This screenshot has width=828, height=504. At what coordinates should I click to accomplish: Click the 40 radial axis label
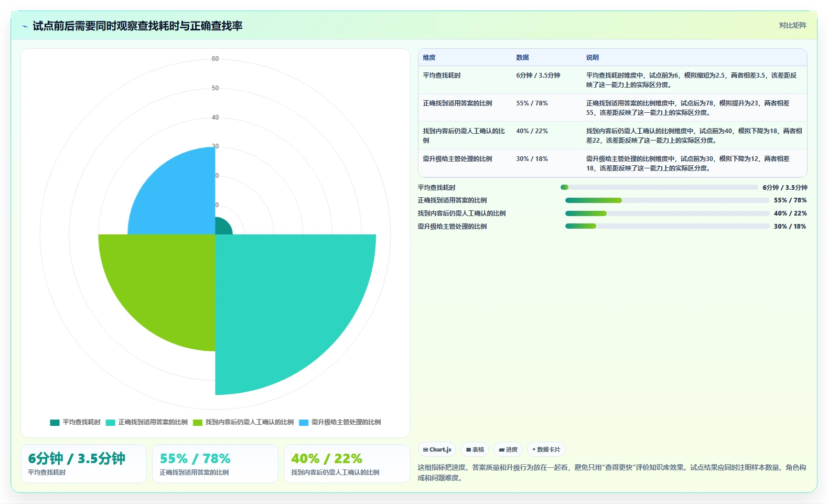pyautogui.click(x=215, y=117)
